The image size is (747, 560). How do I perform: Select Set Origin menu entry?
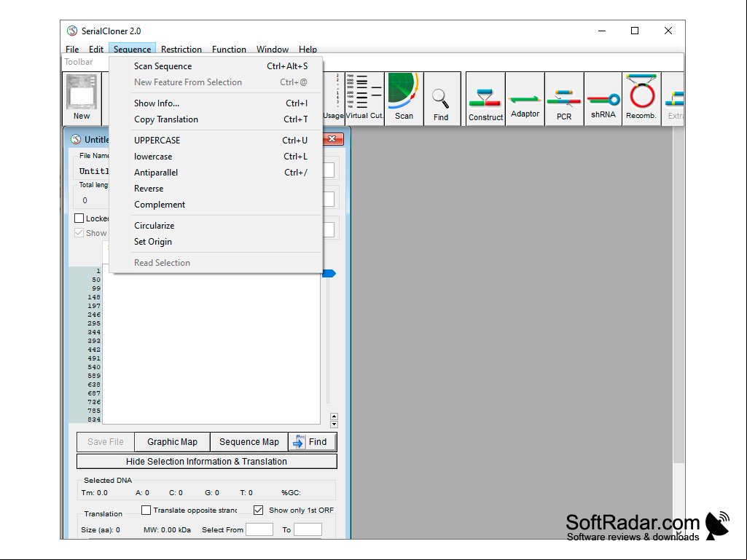(x=216, y=242)
